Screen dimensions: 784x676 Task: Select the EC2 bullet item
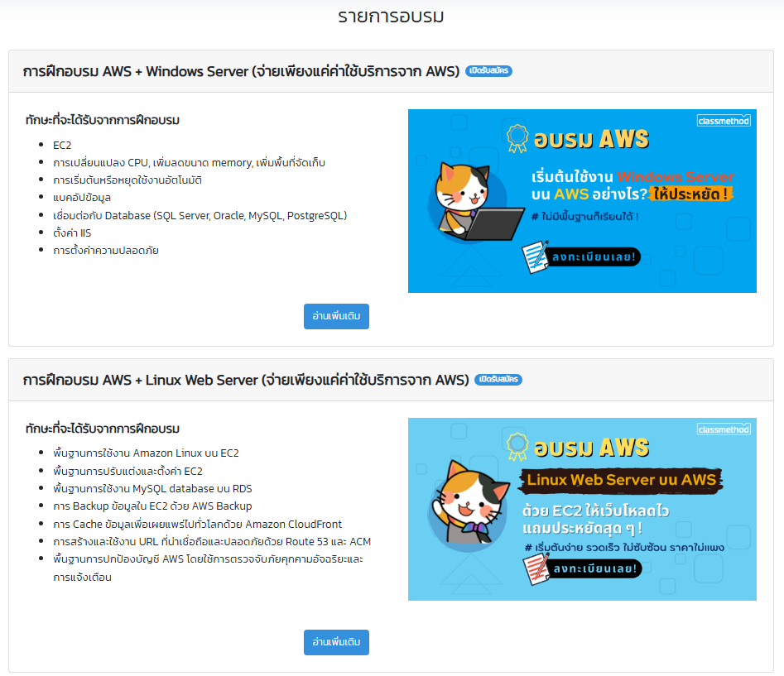[x=62, y=146]
